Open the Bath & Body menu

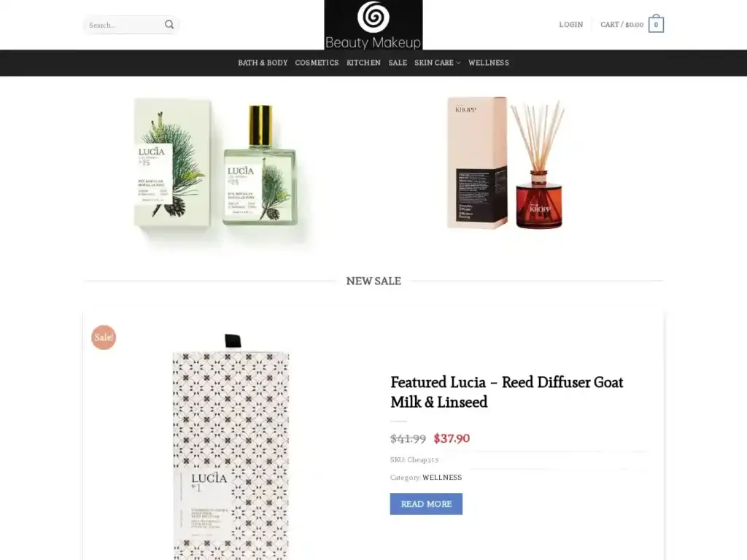click(x=263, y=63)
